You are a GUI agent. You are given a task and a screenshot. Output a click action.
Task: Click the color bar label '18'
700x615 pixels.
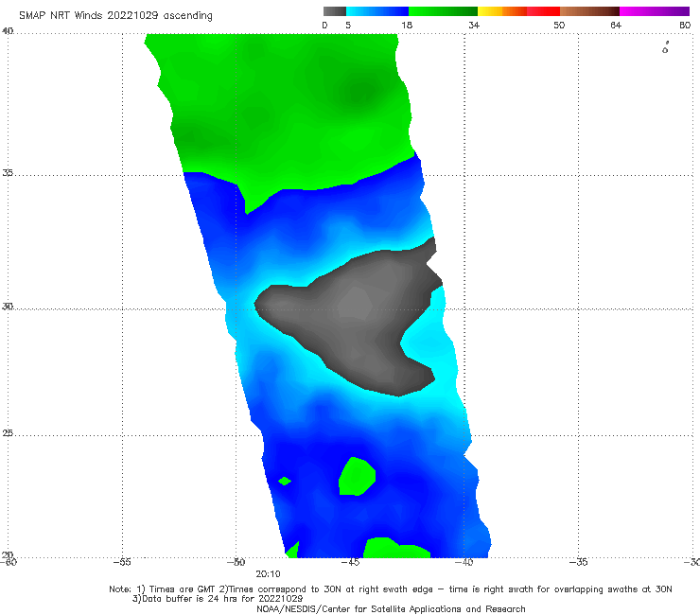(407, 25)
